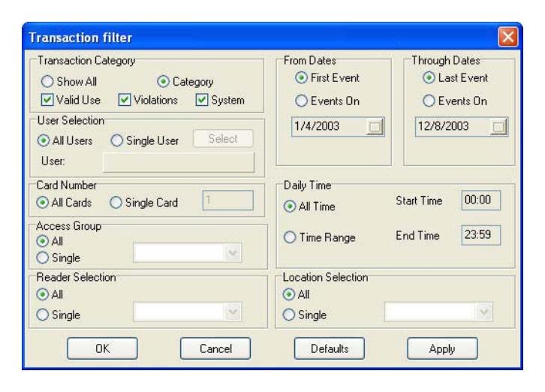Expand the Location Selection dropdown

click(x=484, y=312)
